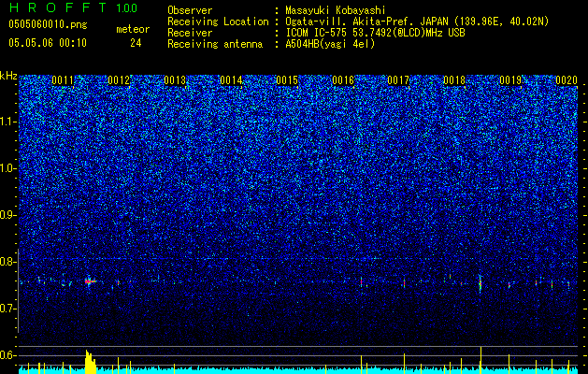Select the A504HB(yagi 4el) antenna text
The height and width of the screenshot is (374, 588).
[330, 44]
